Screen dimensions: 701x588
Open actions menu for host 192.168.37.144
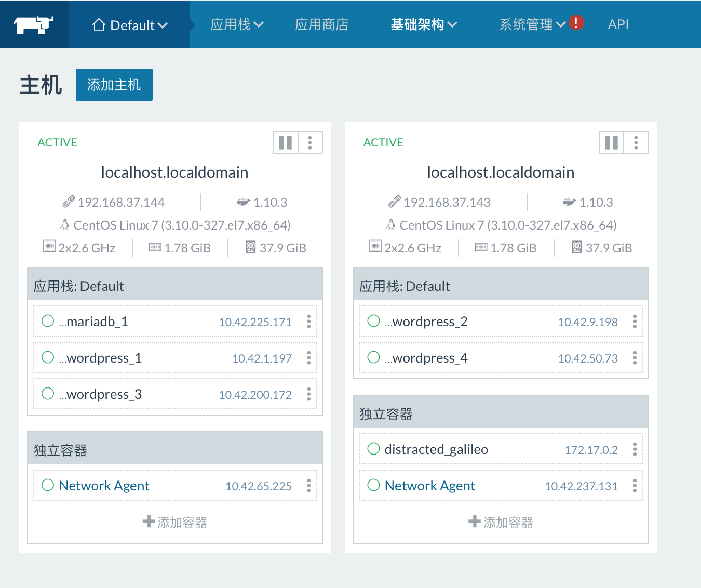310,142
